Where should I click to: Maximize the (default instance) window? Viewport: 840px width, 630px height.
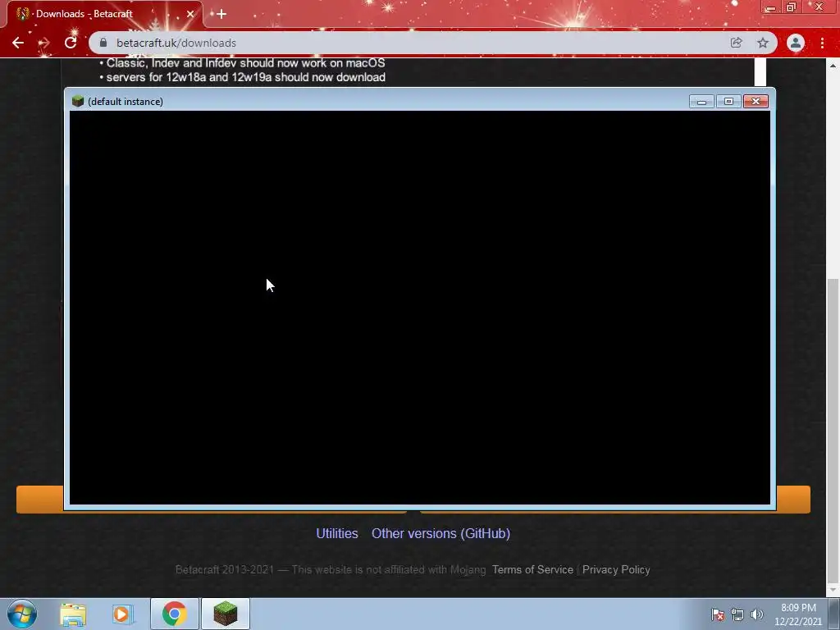(x=728, y=101)
